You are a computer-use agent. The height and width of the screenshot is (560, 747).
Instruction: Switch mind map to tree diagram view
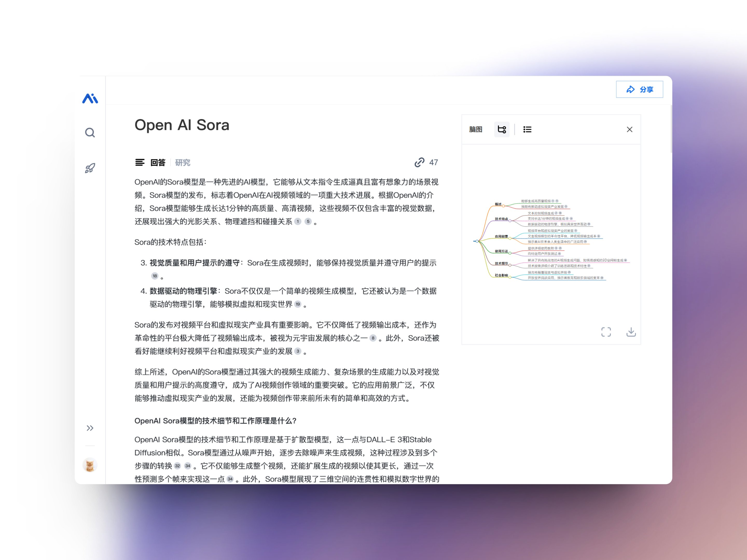coord(501,129)
